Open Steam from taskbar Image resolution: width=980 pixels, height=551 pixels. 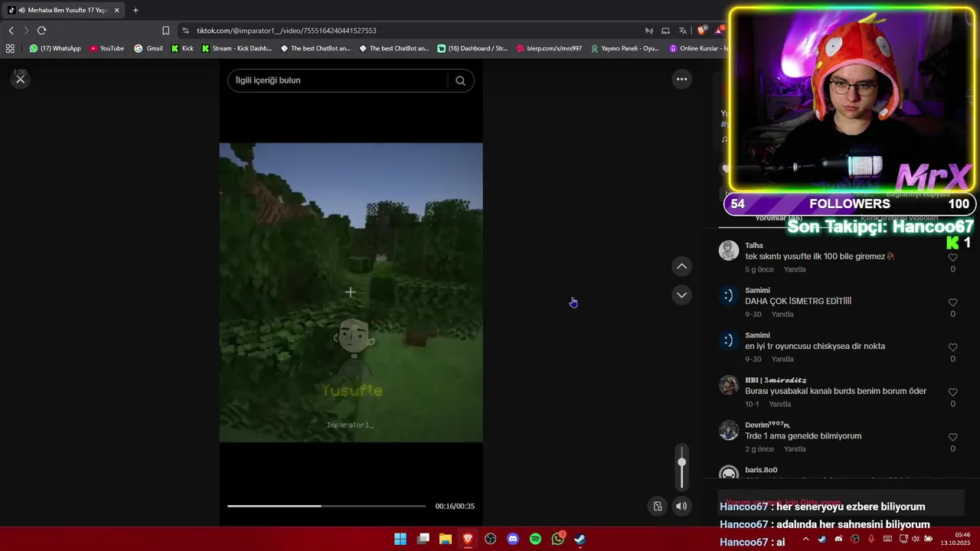tap(580, 539)
